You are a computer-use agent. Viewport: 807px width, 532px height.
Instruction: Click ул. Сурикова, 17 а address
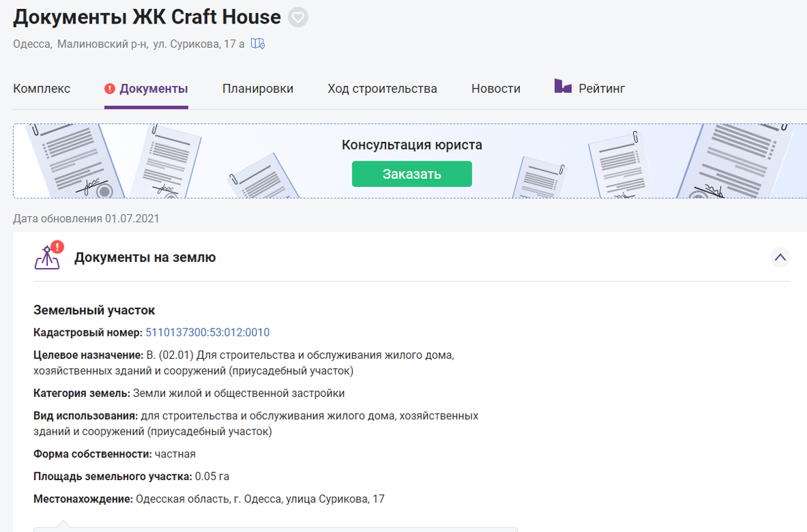[x=199, y=44]
